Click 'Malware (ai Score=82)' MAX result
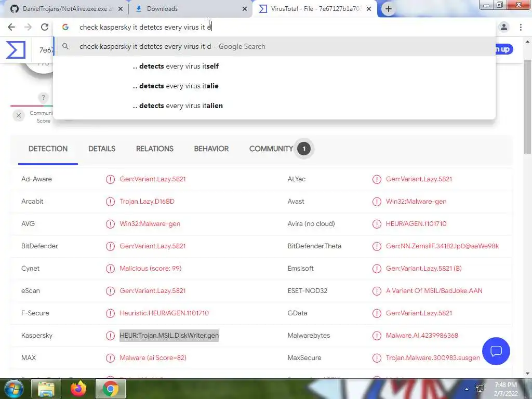The image size is (532, 399). (x=153, y=358)
